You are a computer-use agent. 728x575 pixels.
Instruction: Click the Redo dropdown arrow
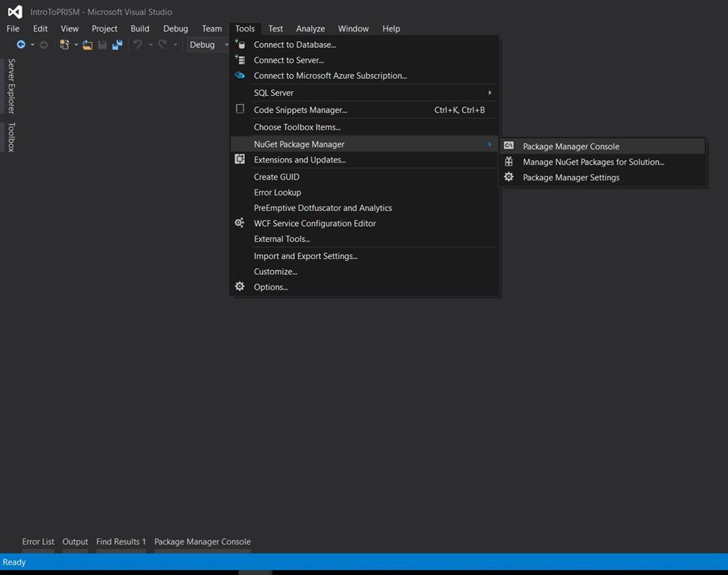pos(175,44)
